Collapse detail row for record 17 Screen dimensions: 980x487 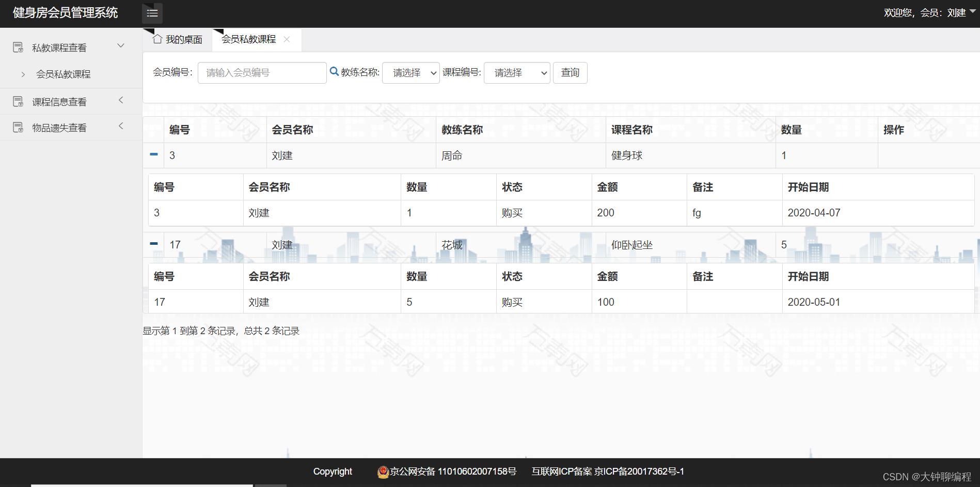(153, 243)
